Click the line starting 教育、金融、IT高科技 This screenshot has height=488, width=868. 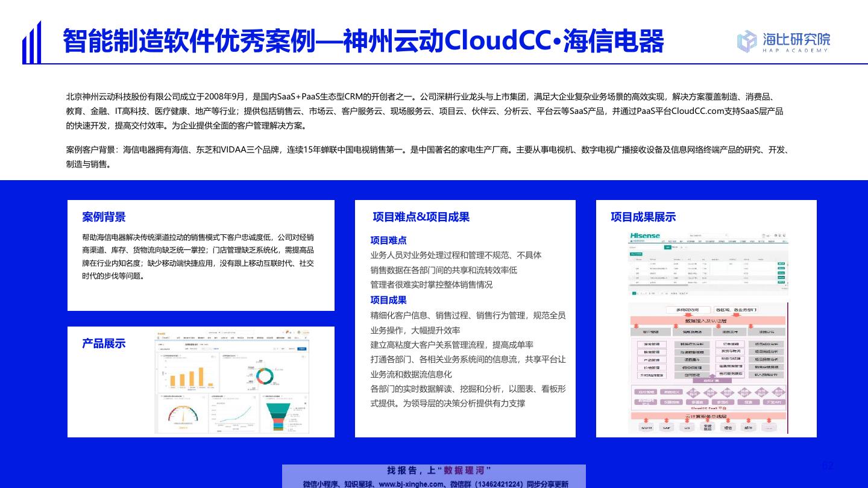tap(424, 111)
